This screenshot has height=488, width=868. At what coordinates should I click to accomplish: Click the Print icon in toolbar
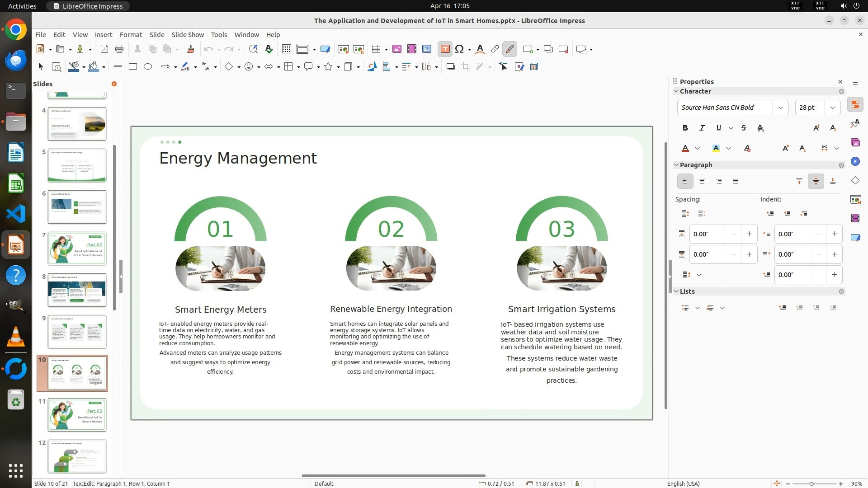click(119, 49)
